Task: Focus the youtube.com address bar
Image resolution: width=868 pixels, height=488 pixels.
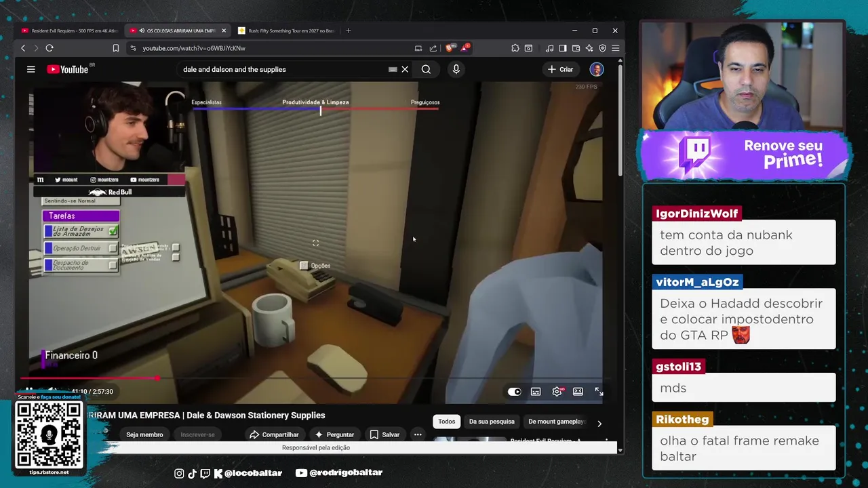Action: tap(271, 48)
